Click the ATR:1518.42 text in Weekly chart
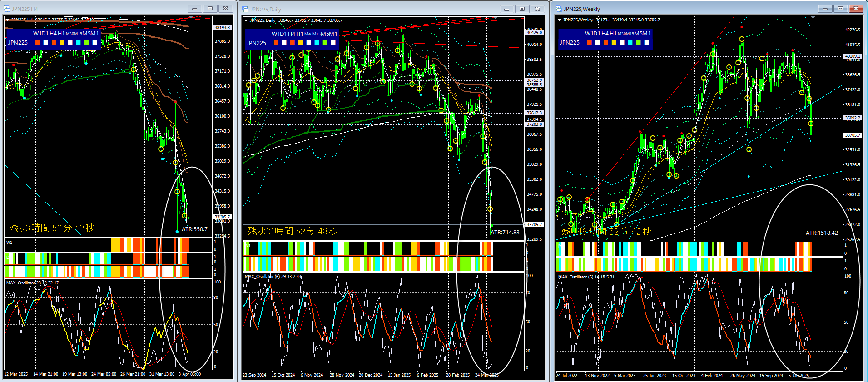The image size is (868, 382). click(x=822, y=233)
